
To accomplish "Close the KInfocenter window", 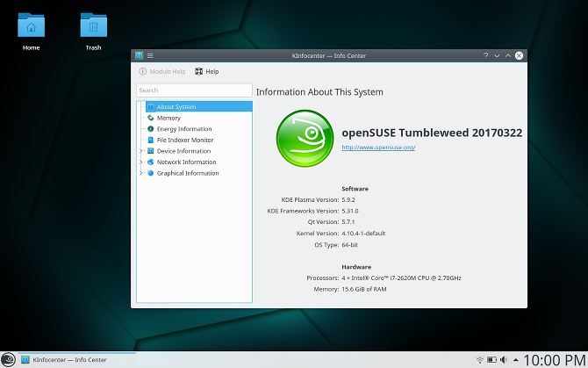I will pyautogui.click(x=519, y=55).
